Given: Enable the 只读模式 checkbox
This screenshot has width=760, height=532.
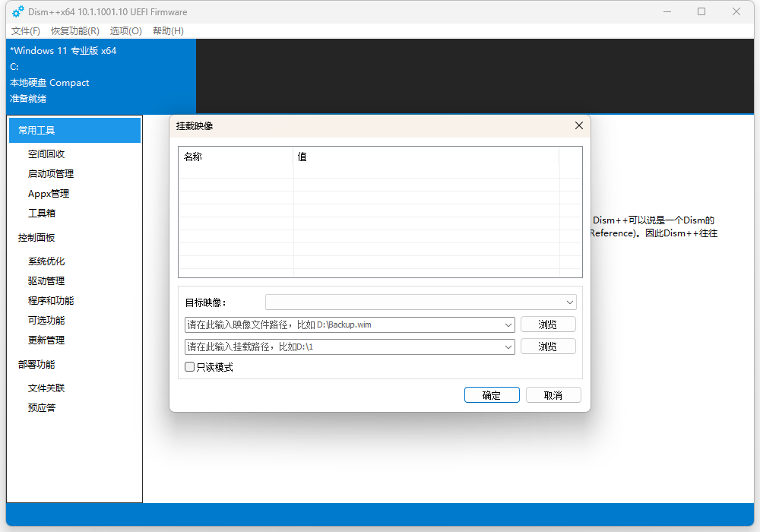Looking at the screenshot, I should click(x=190, y=367).
